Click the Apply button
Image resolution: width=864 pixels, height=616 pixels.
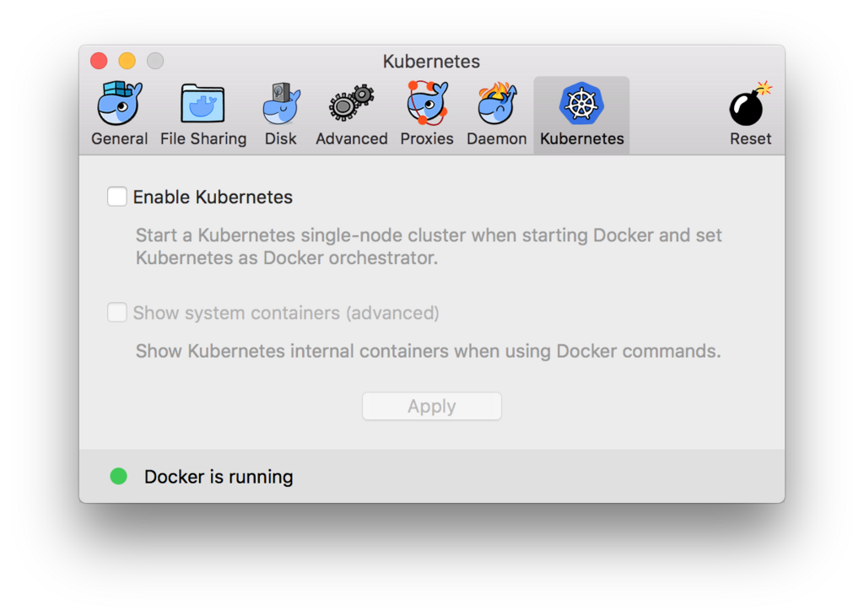[x=432, y=406]
